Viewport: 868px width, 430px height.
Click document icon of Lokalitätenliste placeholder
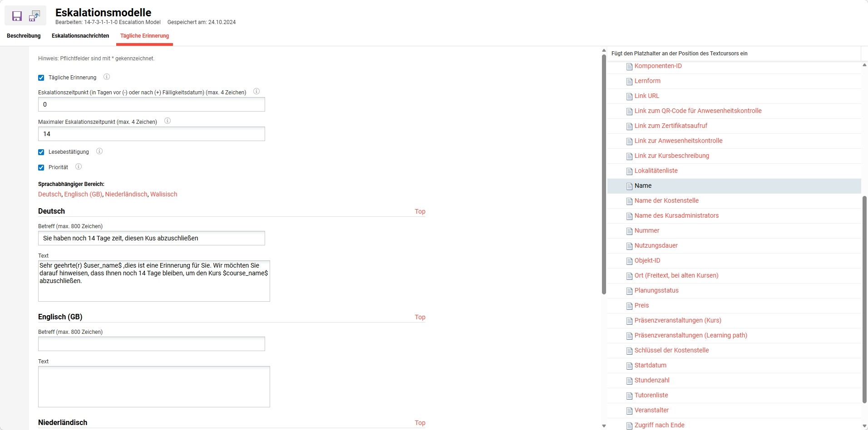pos(629,171)
